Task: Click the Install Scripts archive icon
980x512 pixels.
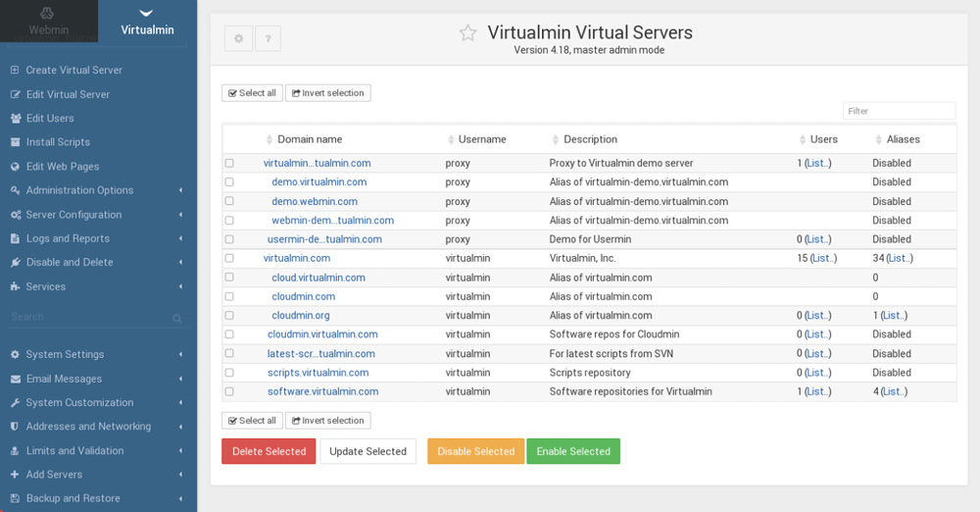Action: [x=15, y=142]
